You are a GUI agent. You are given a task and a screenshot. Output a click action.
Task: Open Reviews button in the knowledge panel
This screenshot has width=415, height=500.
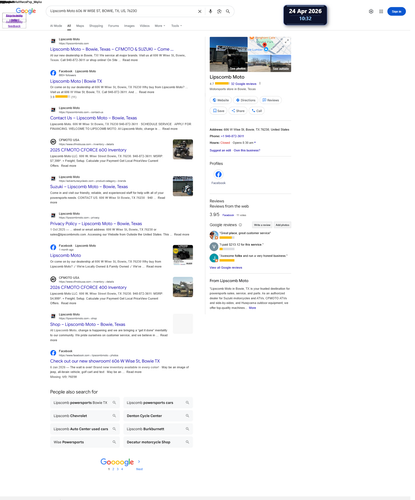point(270,100)
